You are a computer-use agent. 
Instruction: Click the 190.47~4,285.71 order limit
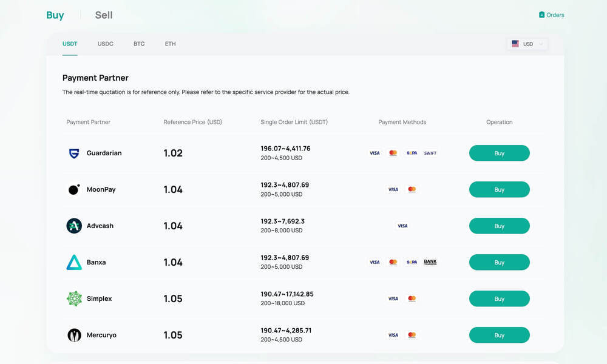(286, 331)
